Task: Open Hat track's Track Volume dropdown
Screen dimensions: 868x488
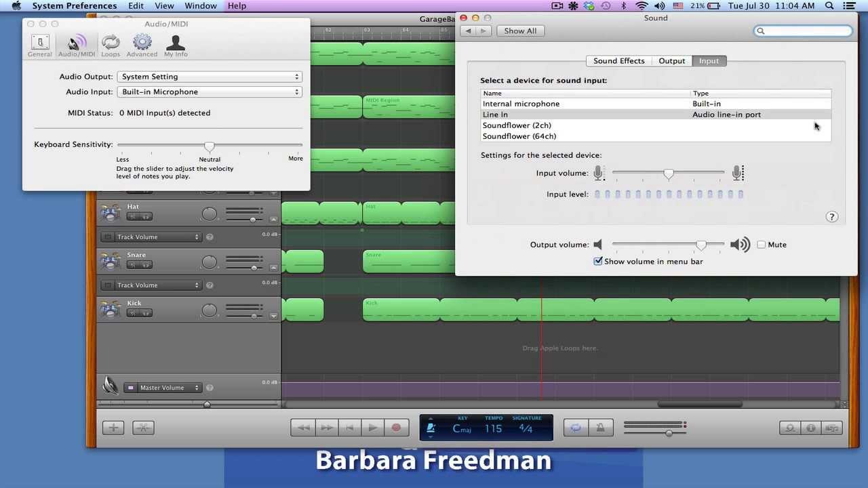Action: tap(158, 237)
